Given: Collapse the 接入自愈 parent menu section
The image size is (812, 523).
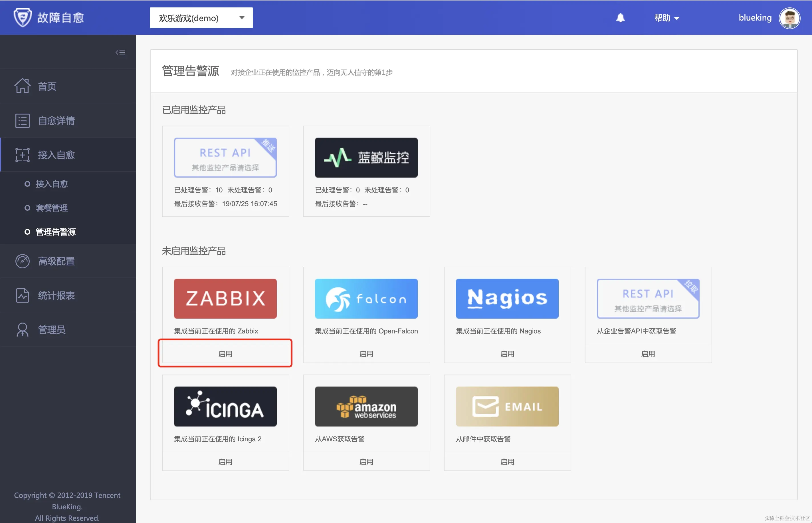Looking at the screenshot, I should (56, 155).
